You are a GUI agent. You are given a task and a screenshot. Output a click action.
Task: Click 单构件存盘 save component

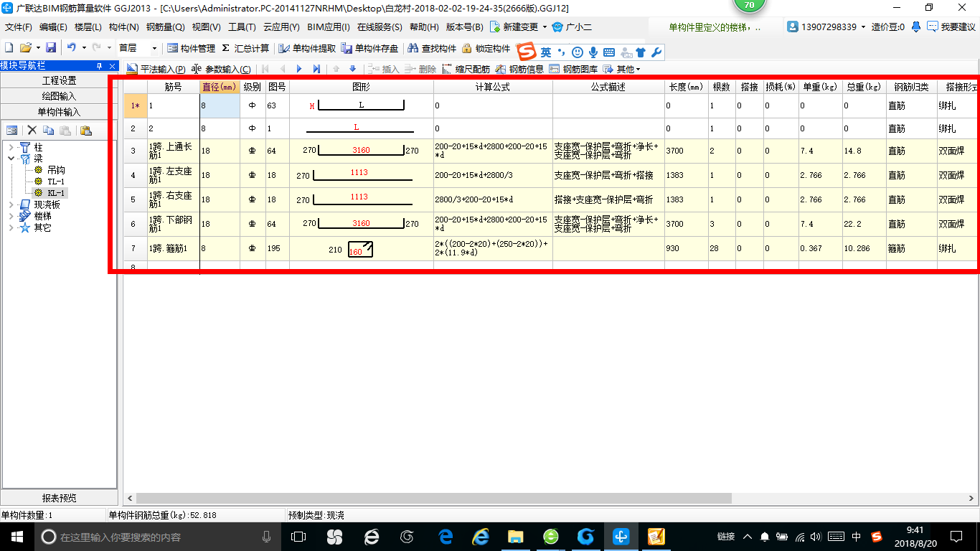point(369,48)
